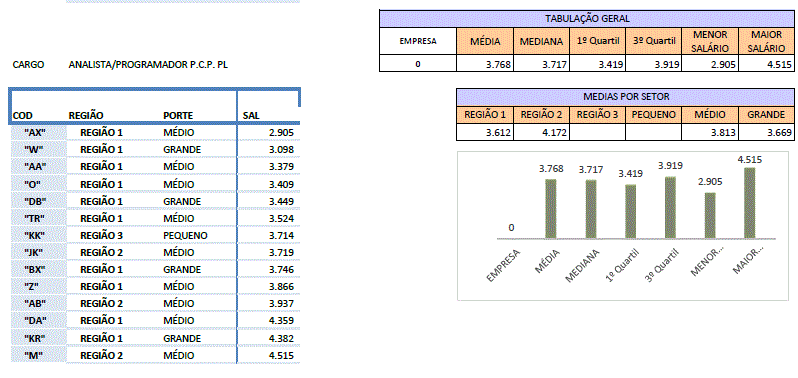Select the "AX" code cell
Viewport: 798px width, 378px height.
(x=39, y=133)
